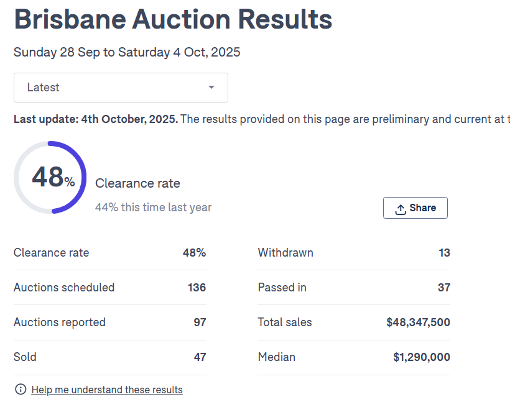The height and width of the screenshot is (420, 510).
Task: Open the Latest results period selector
Action: (x=121, y=88)
